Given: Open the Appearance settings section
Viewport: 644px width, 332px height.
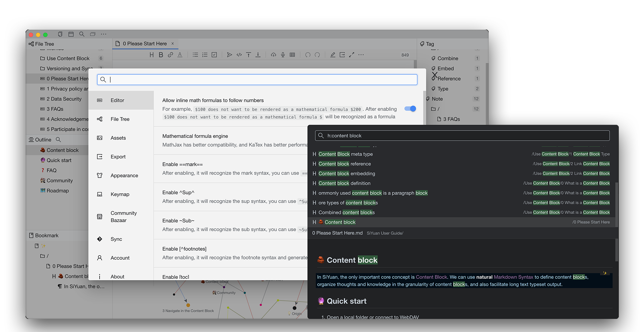Looking at the screenshot, I should pyautogui.click(x=124, y=176).
